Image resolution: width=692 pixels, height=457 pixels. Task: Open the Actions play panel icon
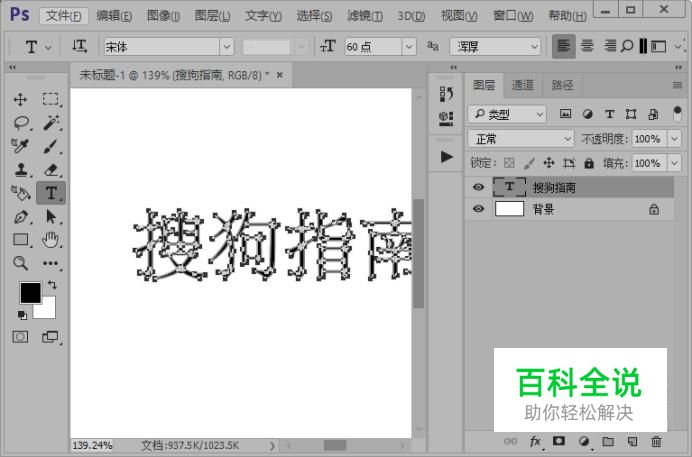447,156
